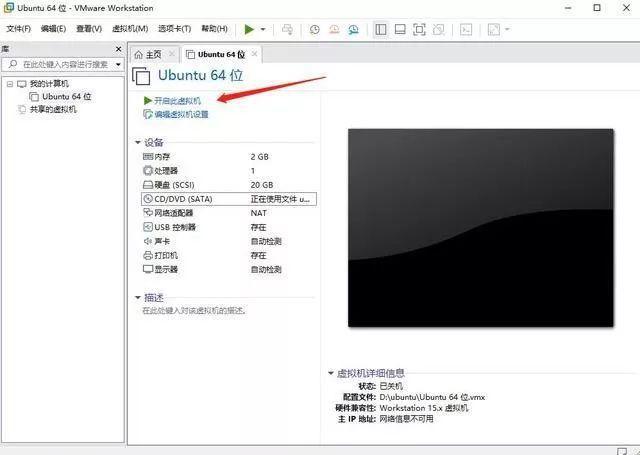The width and height of the screenshot is (640, 455).
Task: Click the 20 GB disk value
Action: tap(262, 185)
